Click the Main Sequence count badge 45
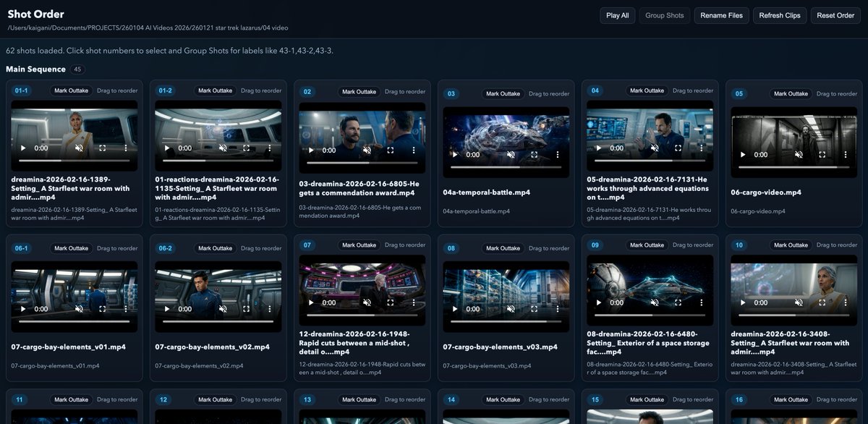Screen dimensions: 868x424 pos(77,69)
